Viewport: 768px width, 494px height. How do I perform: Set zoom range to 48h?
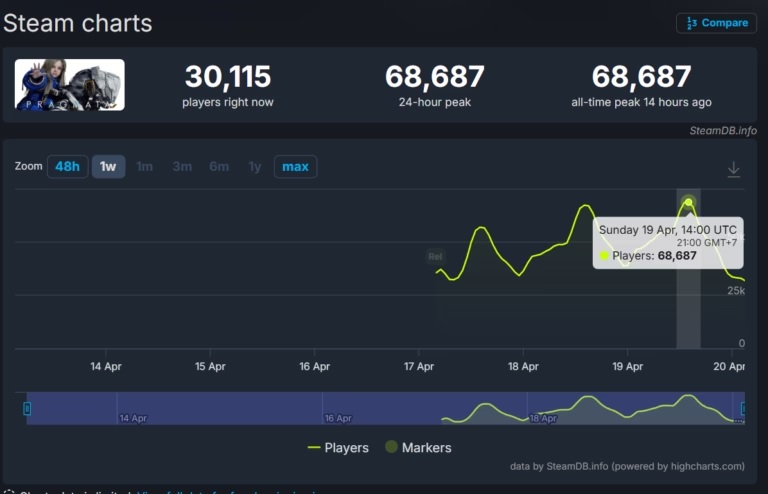click(x=67, y=167)
